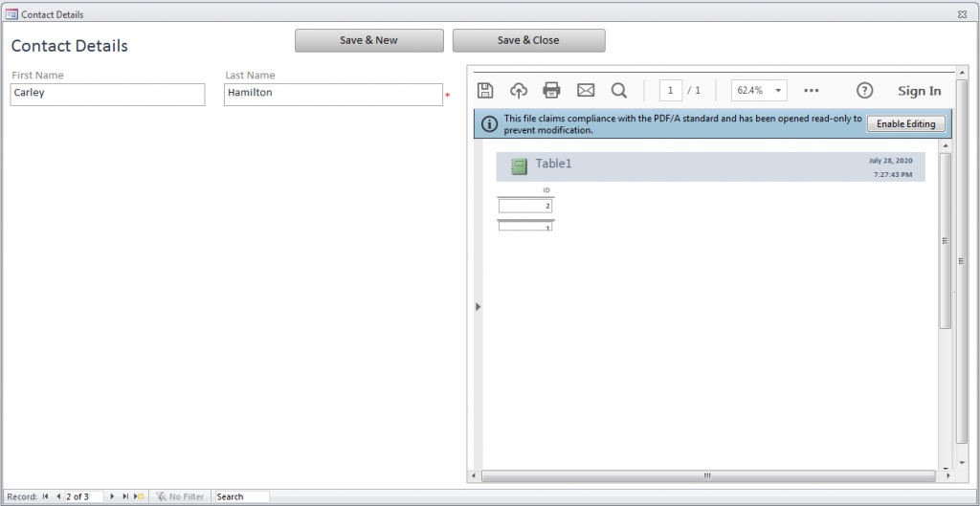The width and height of the screenshot is (980, 506).
Task: Go to first record navigation arrow
Action: pos(46,496)
